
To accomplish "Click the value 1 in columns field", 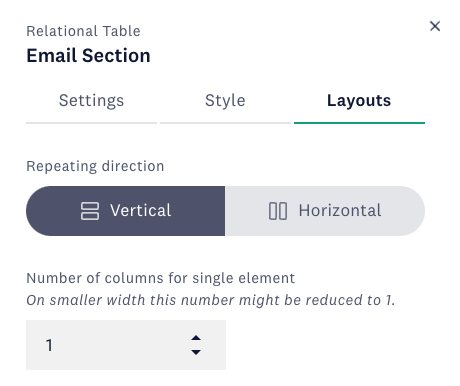I will pyautogui.click(x=49, y=345).
